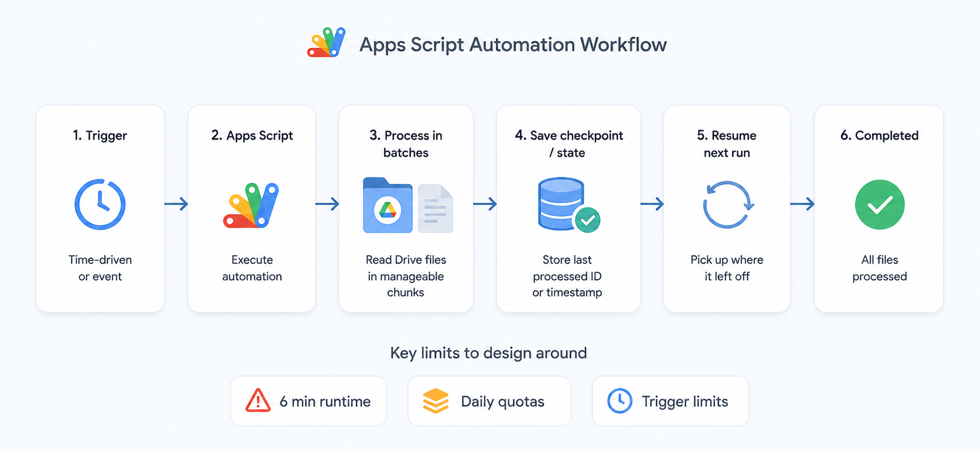Viewport: 980px width, 451px height.
Task: Click the 'Time-driven or event' caption
Action: point(100,268)
